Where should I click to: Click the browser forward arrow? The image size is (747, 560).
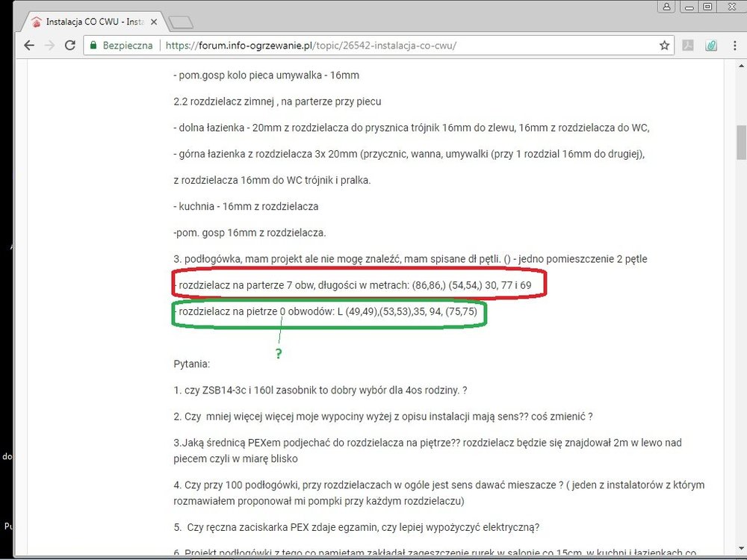point(49,46)
